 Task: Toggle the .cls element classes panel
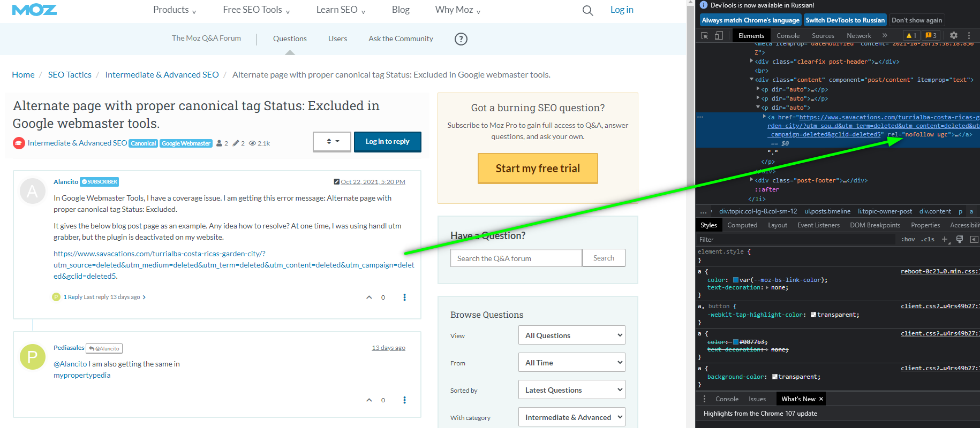point(928,240)
